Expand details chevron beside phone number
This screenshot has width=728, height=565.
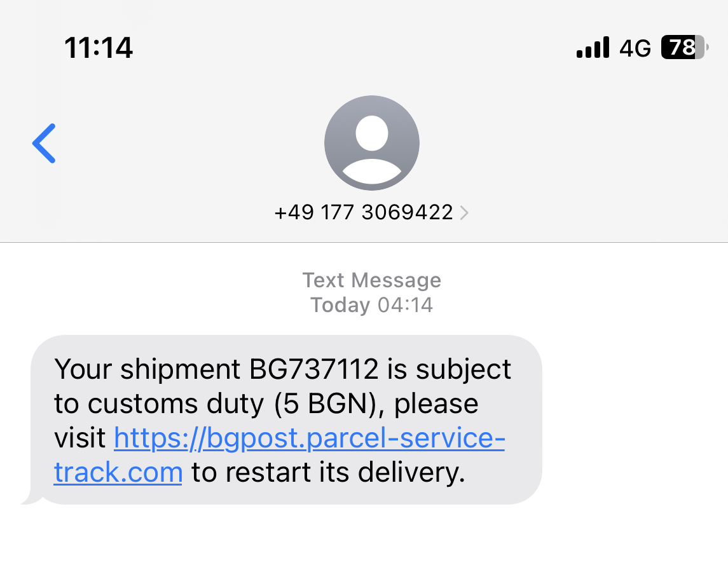point(464,213)
